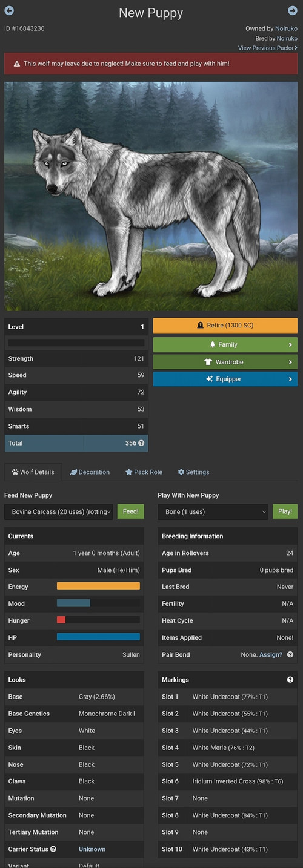Click help icon next to Carrier Status
Screen dimensions: 303x868
click(53, 849)
